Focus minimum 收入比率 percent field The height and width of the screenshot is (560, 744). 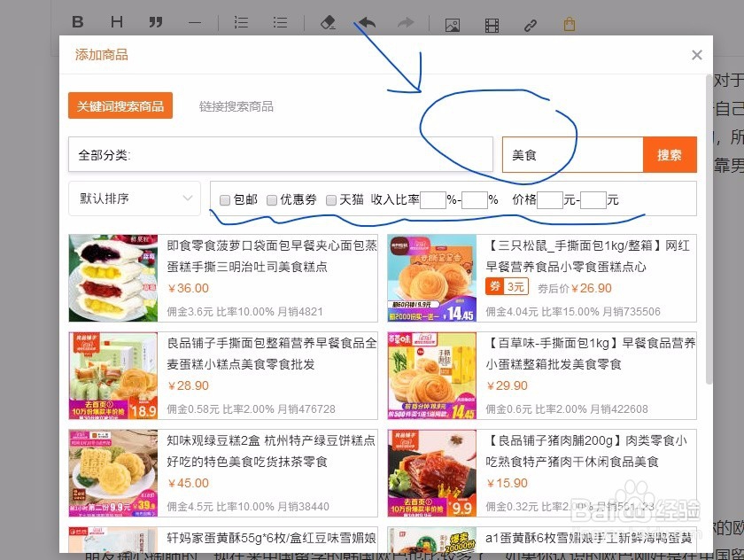(x=433, y=200)
